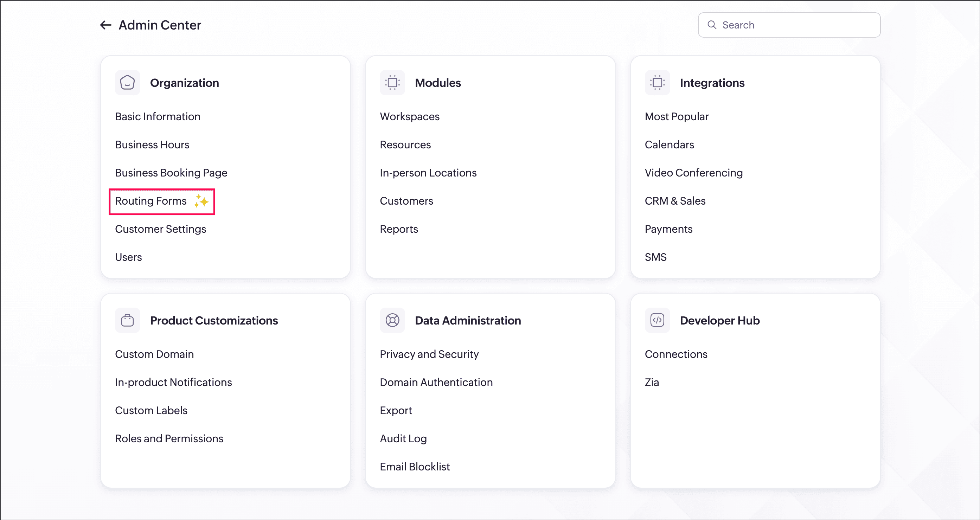
Task: Open Basic Information
Action: [x=158, y=116]
